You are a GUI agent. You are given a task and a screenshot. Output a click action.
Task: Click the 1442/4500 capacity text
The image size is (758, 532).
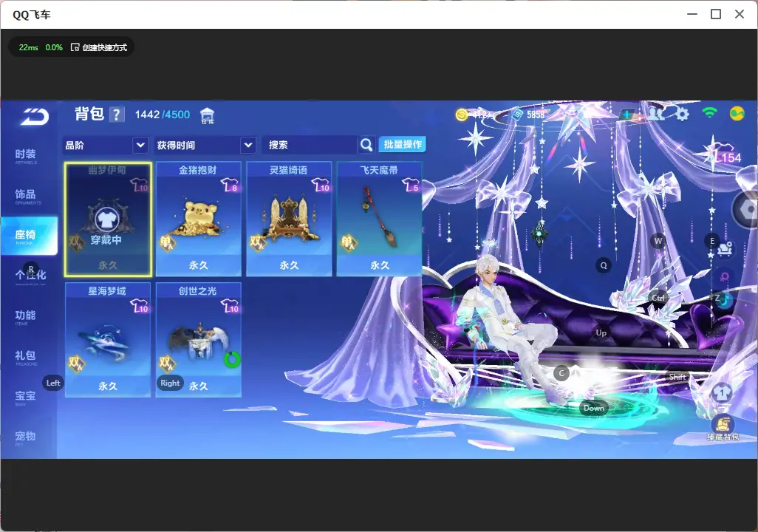163,115
